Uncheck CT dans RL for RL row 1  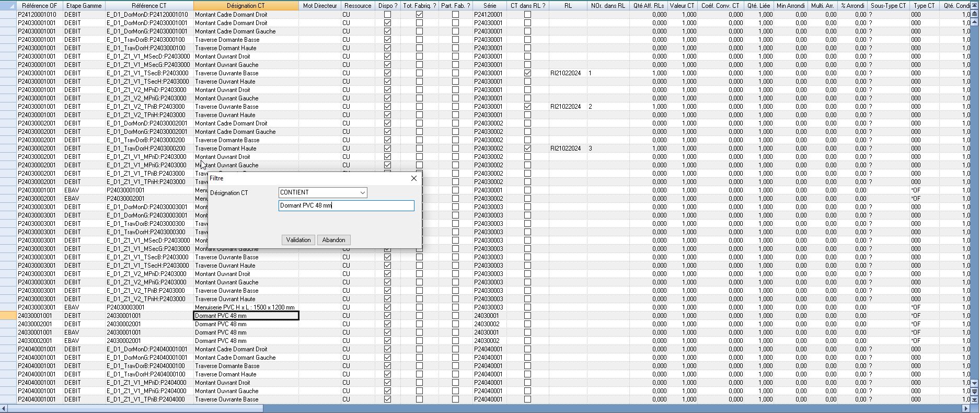(527, 73)
